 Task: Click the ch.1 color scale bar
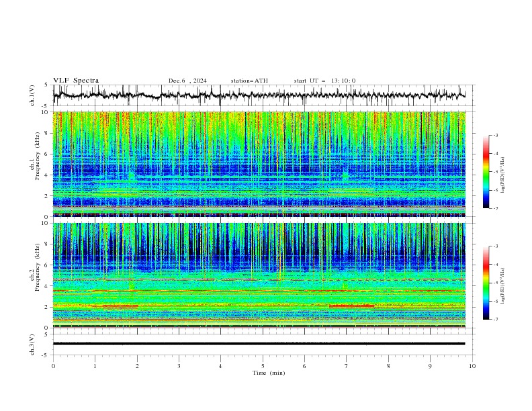(x=486, y=172)
